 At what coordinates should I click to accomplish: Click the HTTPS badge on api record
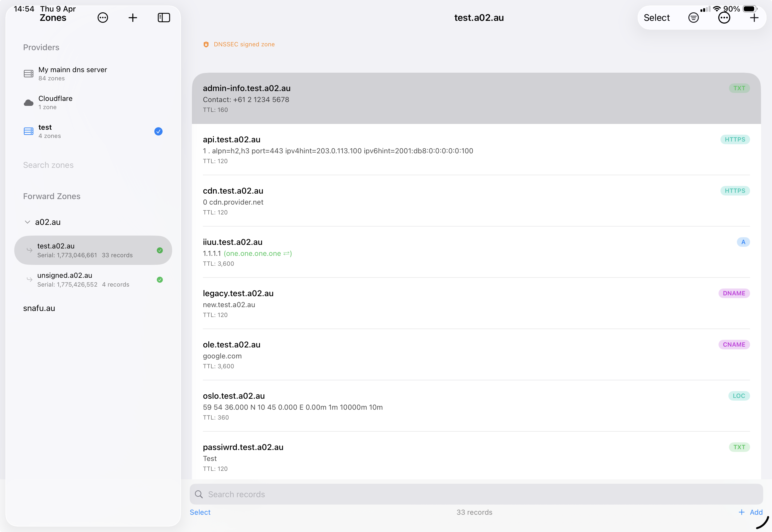pos(735,139)
